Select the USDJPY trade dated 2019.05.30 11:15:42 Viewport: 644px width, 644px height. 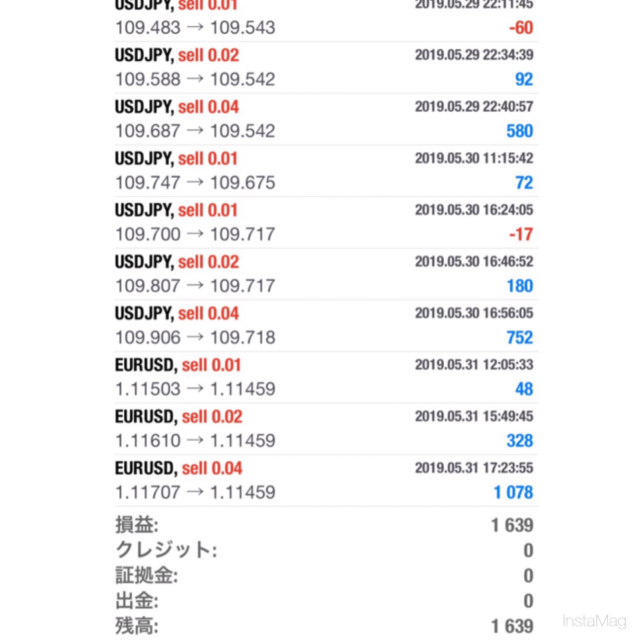(322, 171)
